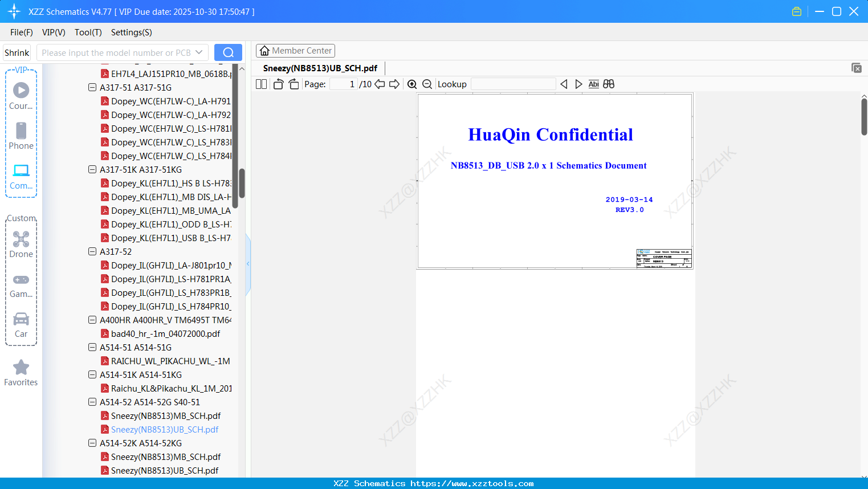Collapse the A514-51 A514-51G group
Screen dimensions: 868x489
92,348
